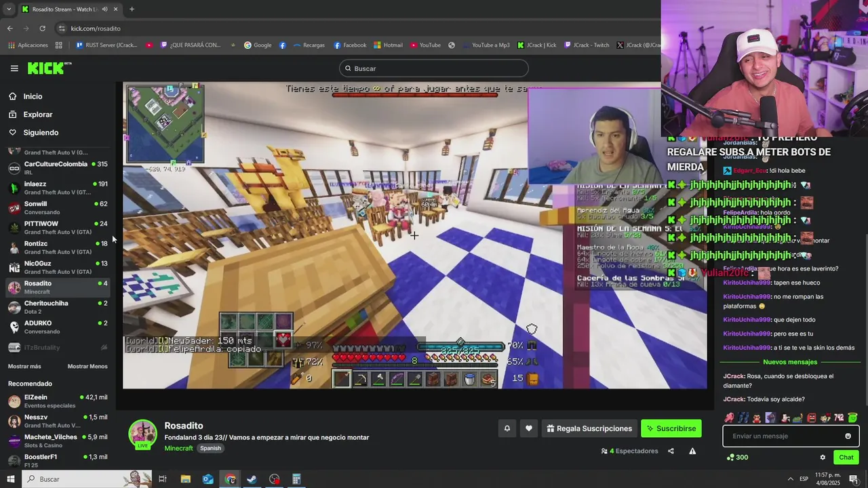Click the share stream icon
Screen dimensions: 868x488
[x=671, y=451]
